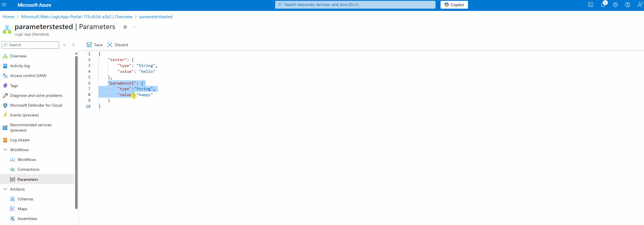Click the Discard label in the toolbar
Screen dimensions: 644x225
(x=121, y=45)
